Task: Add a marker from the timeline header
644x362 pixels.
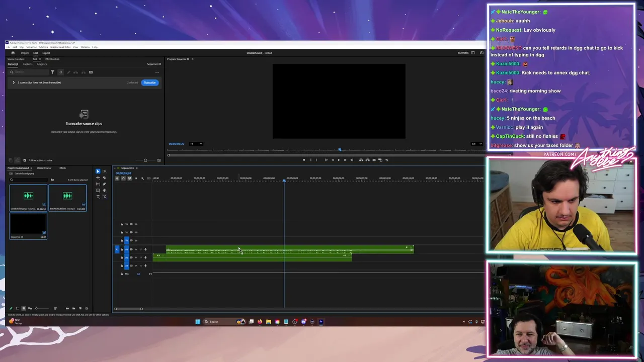Action: click(136, 178)
